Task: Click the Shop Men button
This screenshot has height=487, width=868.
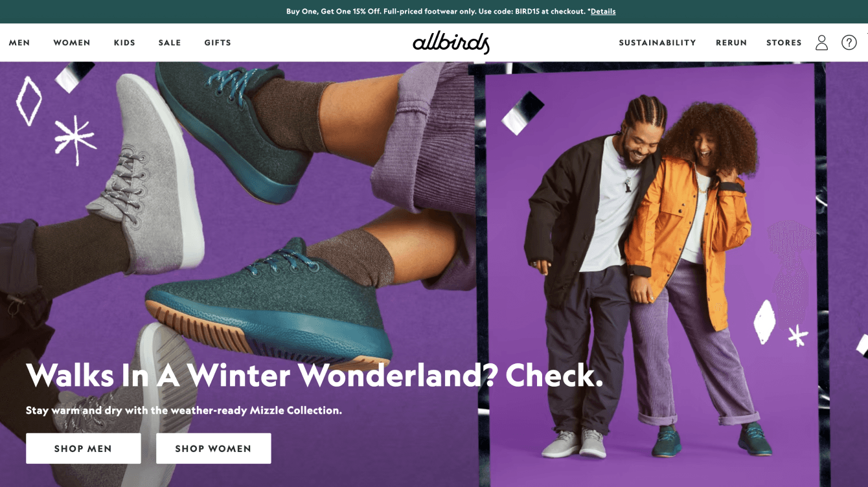Action: point(83,448)
